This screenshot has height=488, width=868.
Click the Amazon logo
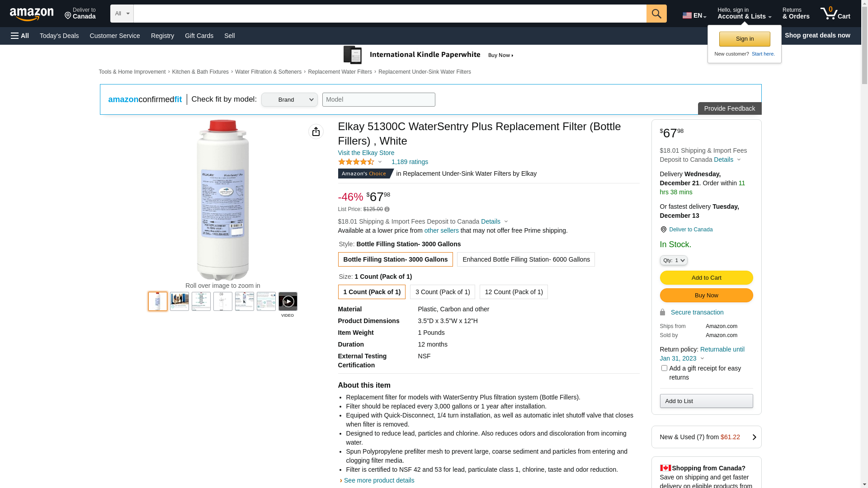click(x=32, y=14)
